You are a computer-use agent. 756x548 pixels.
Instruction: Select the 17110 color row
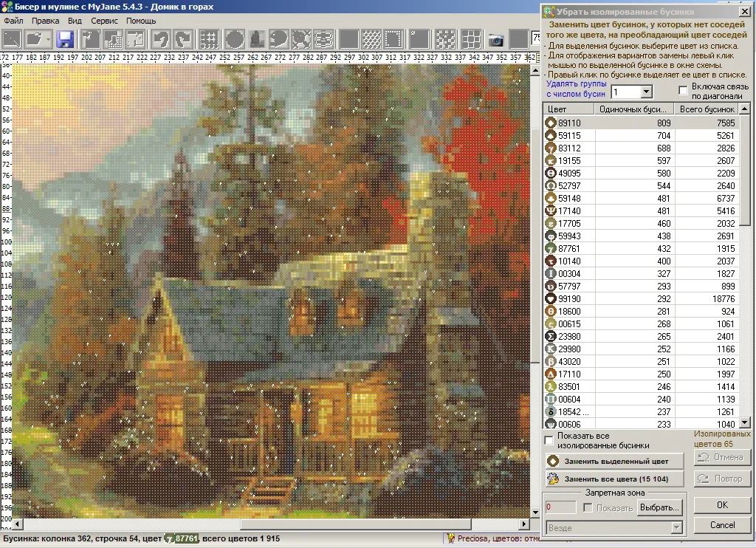coord(642,374)
